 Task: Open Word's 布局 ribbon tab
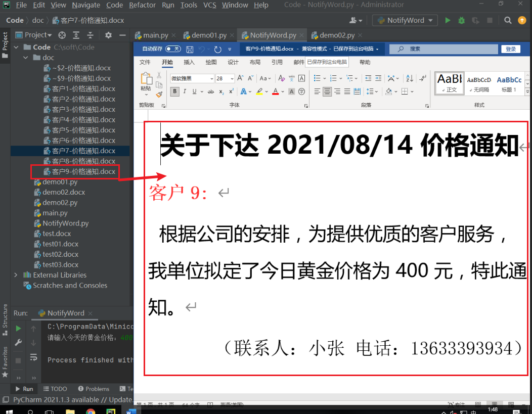[x=255, y=62]
